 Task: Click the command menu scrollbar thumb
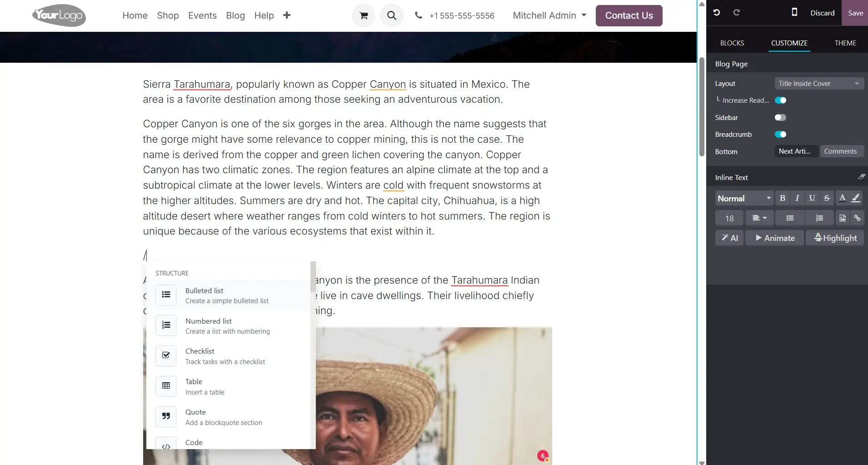point(313,276)
